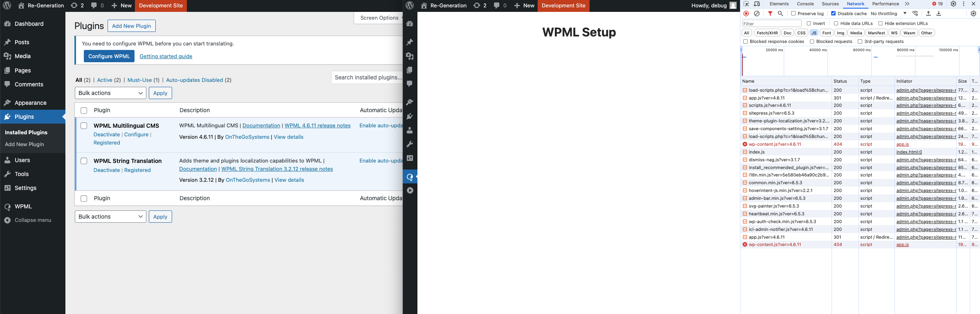
Task: Click the top Apply button
Action: 160,93
